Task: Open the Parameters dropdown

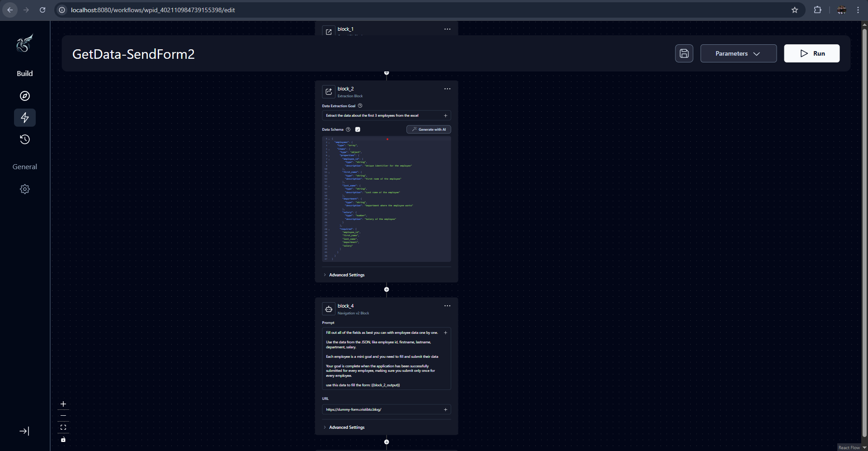Action: click(x=738, y=53)
